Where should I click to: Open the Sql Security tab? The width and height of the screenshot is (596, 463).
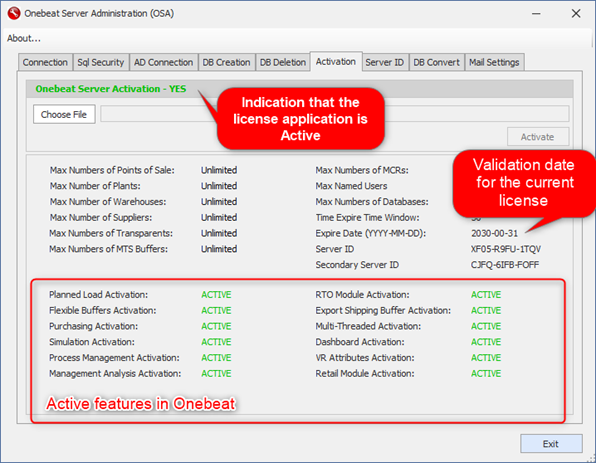coord(101,62)
